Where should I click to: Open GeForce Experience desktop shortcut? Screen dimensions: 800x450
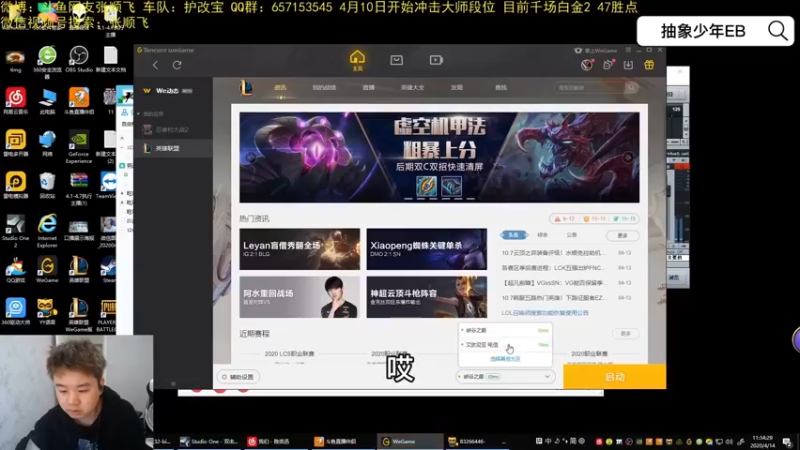point(79,147)
